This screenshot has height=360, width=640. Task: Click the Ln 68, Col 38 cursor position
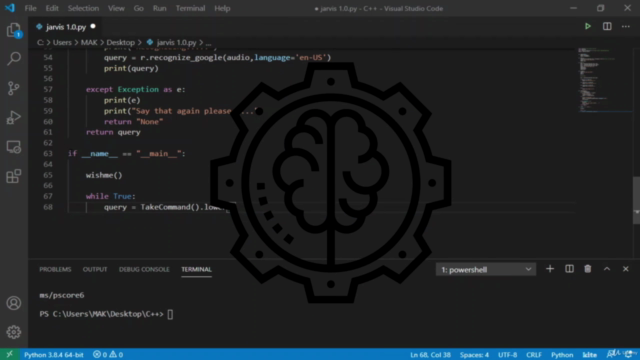point(430,355)
